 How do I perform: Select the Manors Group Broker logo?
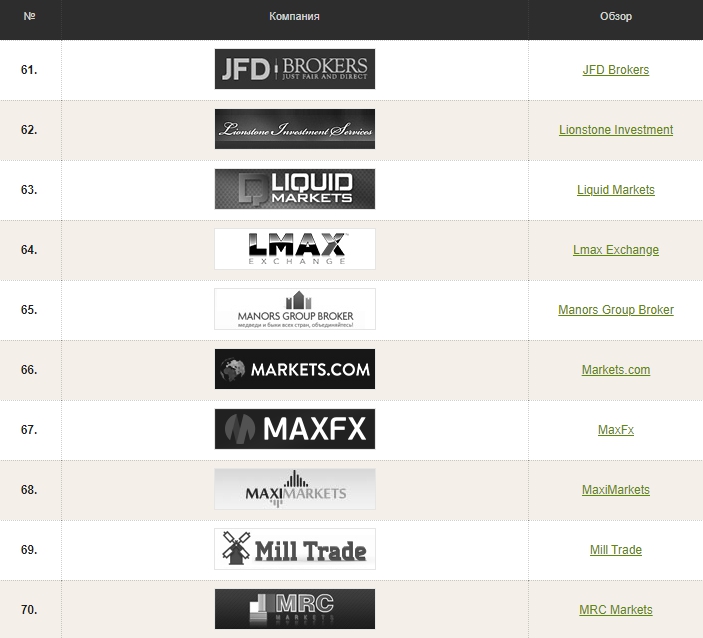(295, 309)
